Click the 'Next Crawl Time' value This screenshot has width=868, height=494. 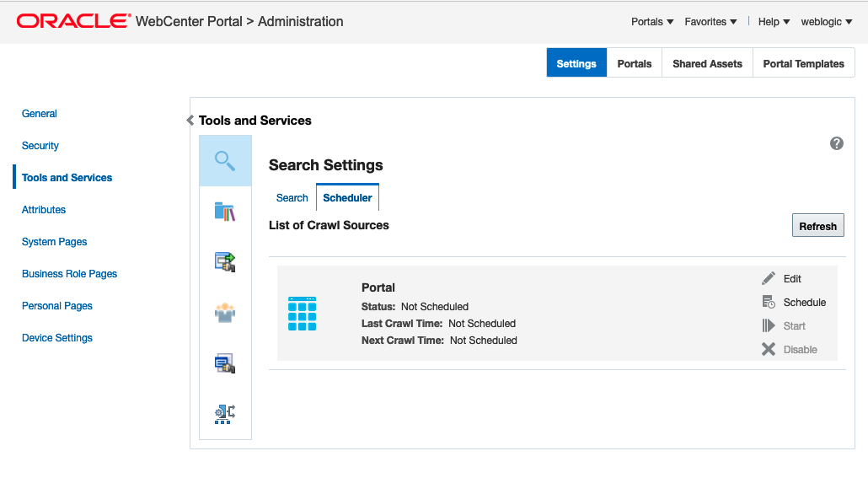click(x=483, y=341)
